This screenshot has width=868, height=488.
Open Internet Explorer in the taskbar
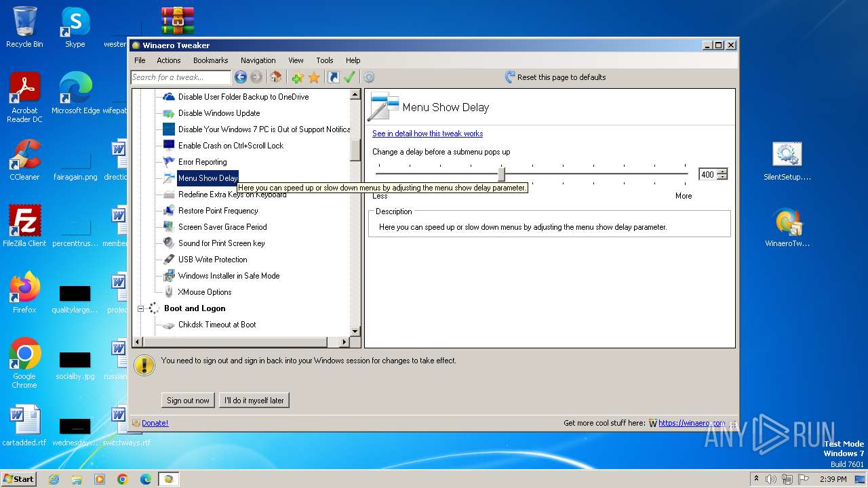pos(54,479)
